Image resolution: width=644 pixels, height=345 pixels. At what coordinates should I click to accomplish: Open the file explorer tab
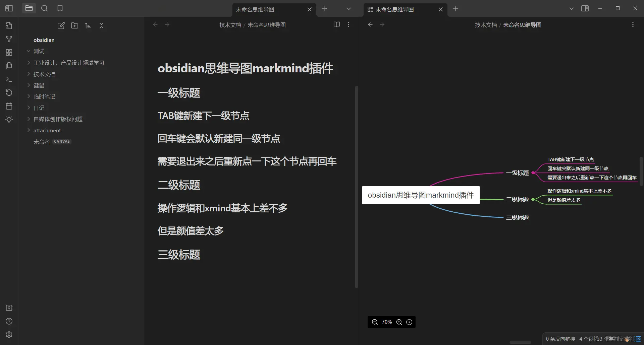(29, 8)
